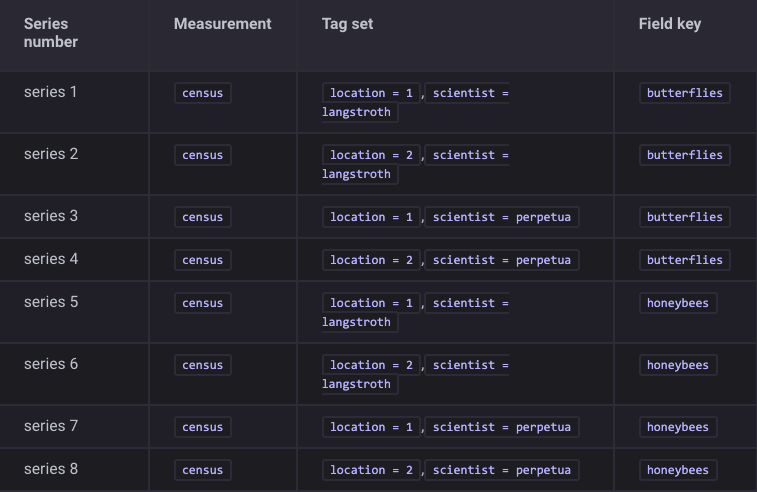757x492 pixels.
Task: Click honeybees field key in series 8
Action: point(677,470)
